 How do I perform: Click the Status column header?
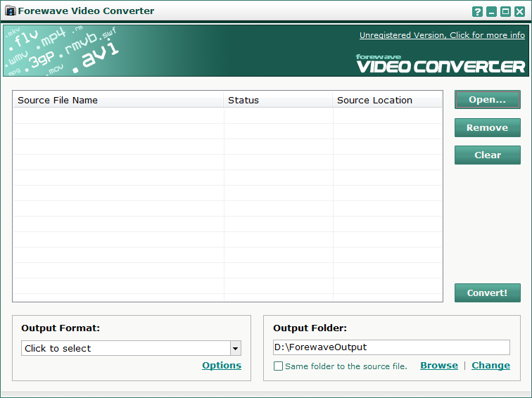coord(278,101)
